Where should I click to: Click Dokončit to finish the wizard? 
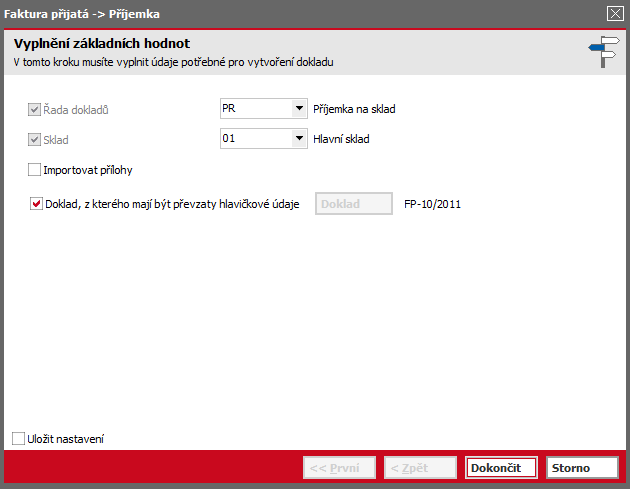click(x=501, y=468)
